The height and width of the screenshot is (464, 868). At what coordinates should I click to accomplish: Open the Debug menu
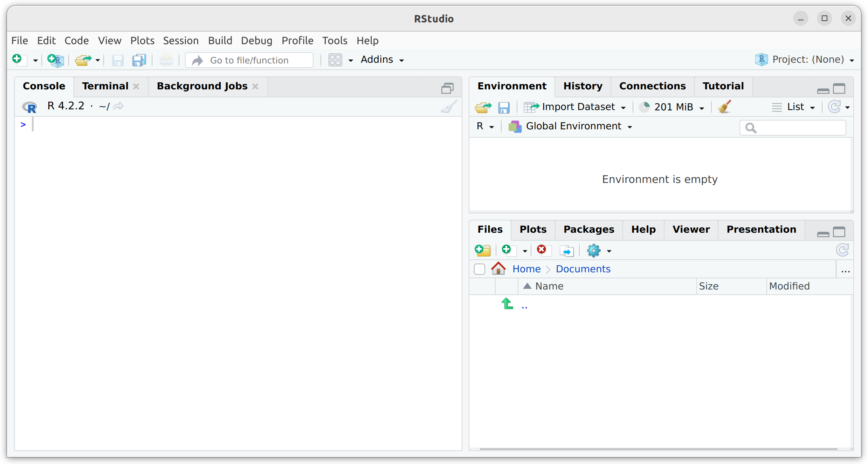point(257,41)
